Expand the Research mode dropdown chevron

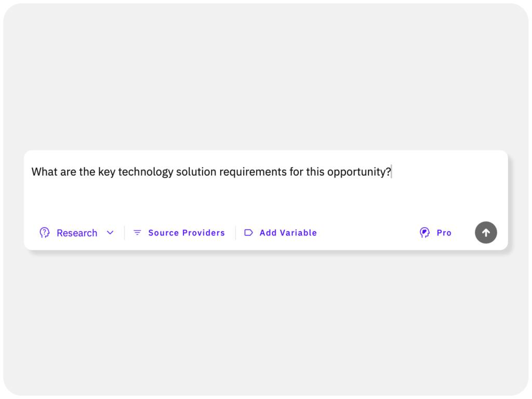pos(110,233)
